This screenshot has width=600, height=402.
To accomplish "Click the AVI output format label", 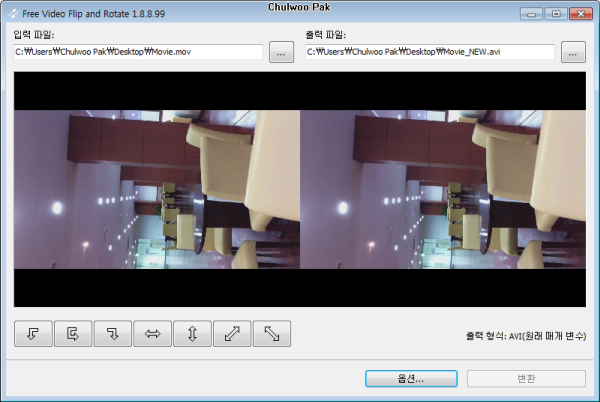I will pos(525,336).
